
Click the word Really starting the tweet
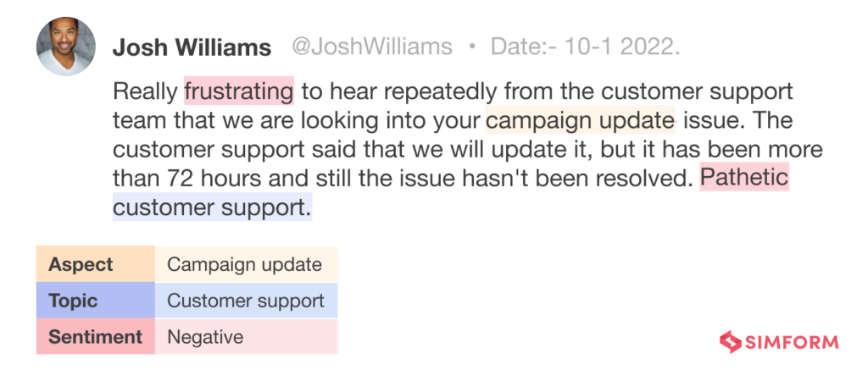click(x=146, y=91)
